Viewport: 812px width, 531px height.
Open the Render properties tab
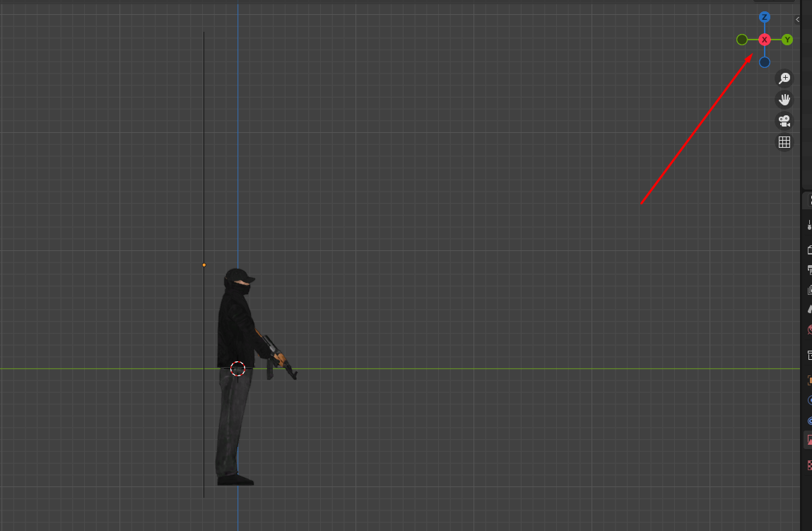[809, 249]
